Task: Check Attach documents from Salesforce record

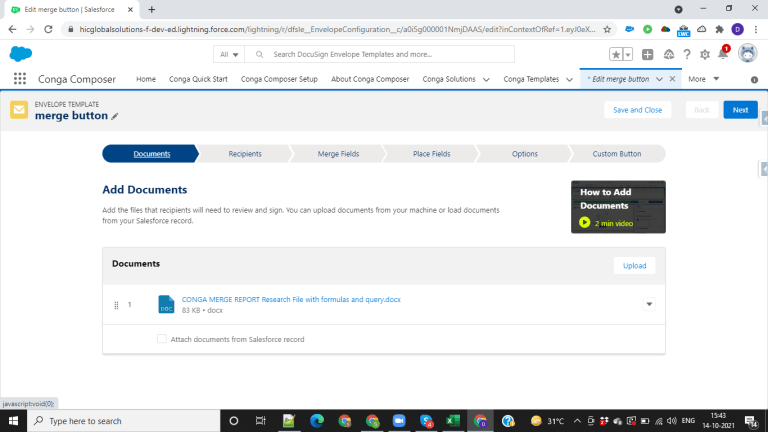Action: (x=162, y=339)
